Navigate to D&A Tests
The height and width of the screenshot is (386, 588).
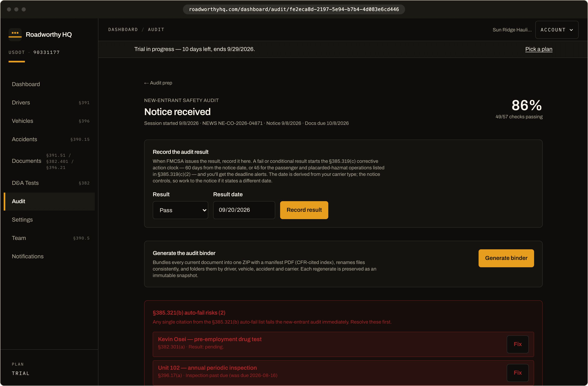pyautogui.click(x=49, y=183)
